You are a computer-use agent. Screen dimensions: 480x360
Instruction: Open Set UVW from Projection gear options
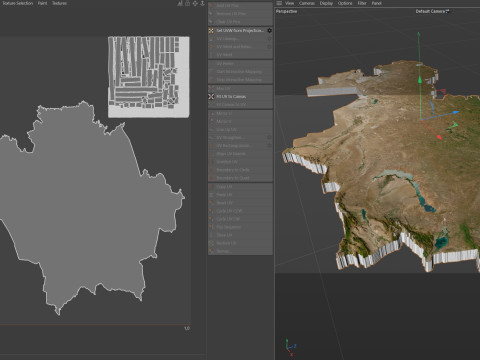coord(269,31)
